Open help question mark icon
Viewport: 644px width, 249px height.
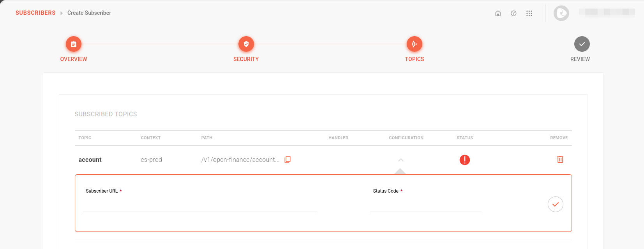(x=513, y=13)
